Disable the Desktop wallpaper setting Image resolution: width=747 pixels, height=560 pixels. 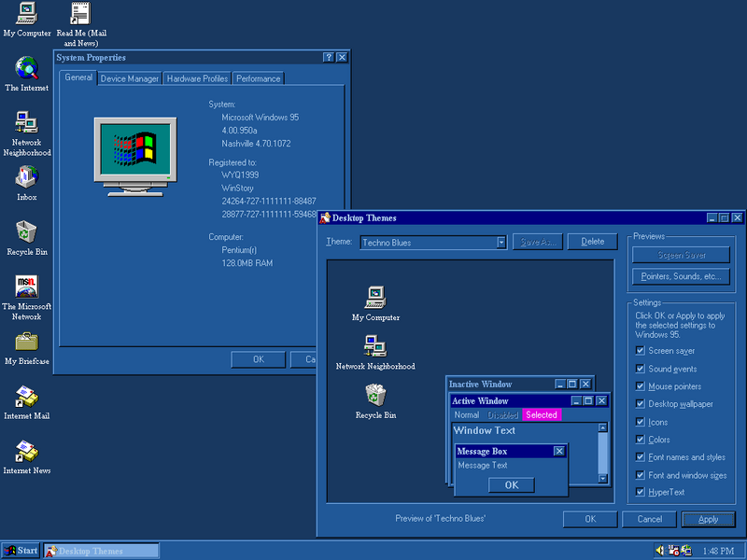[640, 404]
